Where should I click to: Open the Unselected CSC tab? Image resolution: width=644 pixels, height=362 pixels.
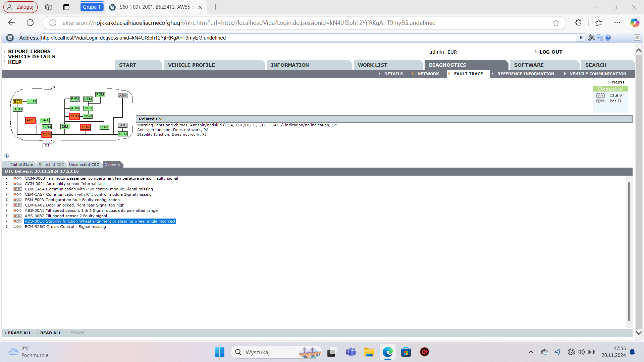coord(84,165)
